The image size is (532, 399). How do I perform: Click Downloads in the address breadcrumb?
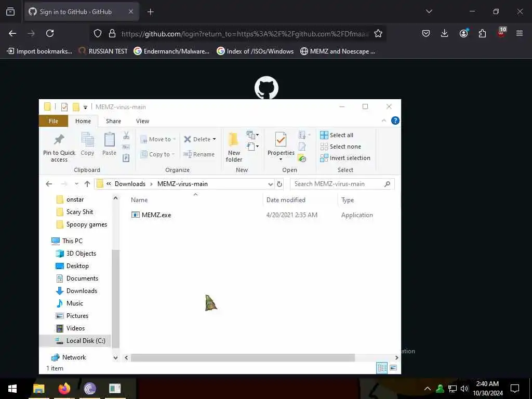point(130,184)
